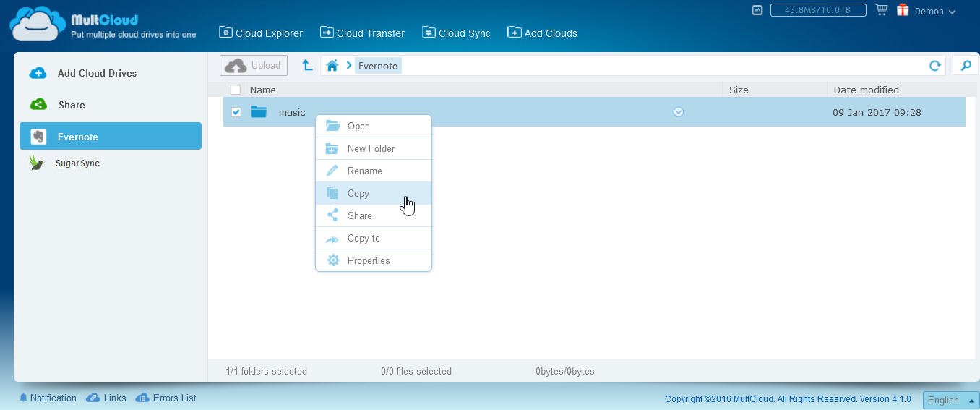This screenshot has width=980, height=410.
Task: Go up one folder level
Action: (307, 65)
